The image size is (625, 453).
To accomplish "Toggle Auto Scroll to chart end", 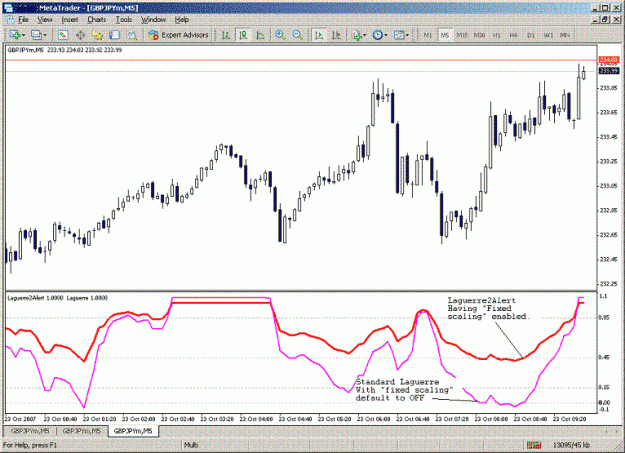I will click(x=319, y=35).
